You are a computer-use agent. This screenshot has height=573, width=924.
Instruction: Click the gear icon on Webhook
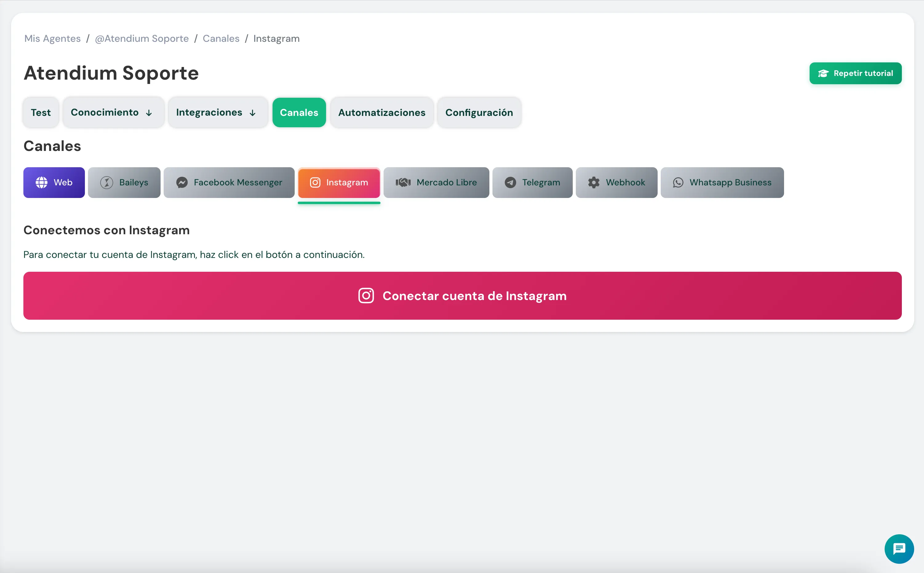[x=594, y=182]
